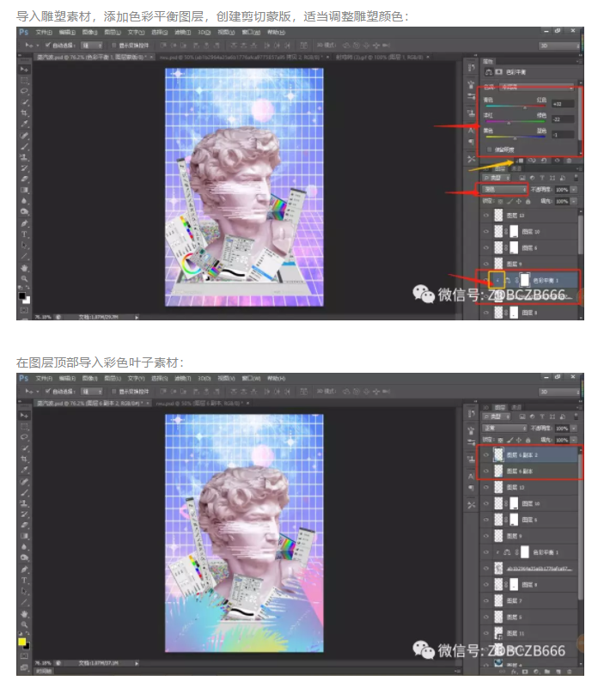Select the Lasso tool in upper screenshot

pyautogui.click(x=24, y=91)
